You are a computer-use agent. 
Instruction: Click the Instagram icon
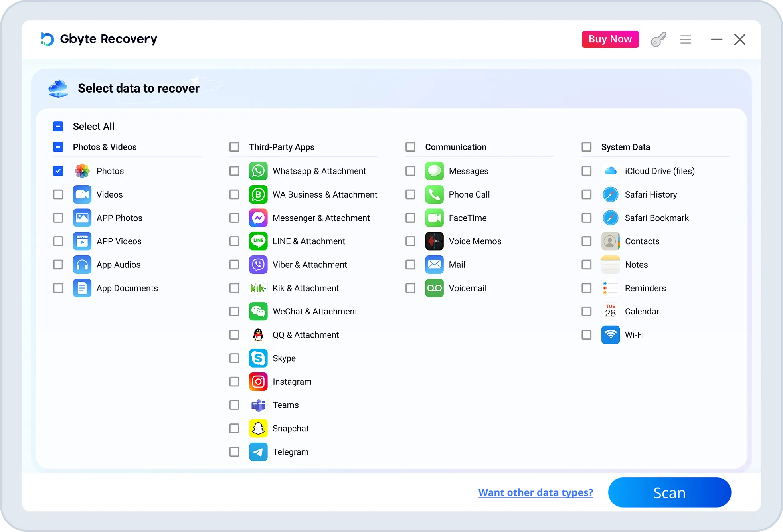tap(258, 382)
